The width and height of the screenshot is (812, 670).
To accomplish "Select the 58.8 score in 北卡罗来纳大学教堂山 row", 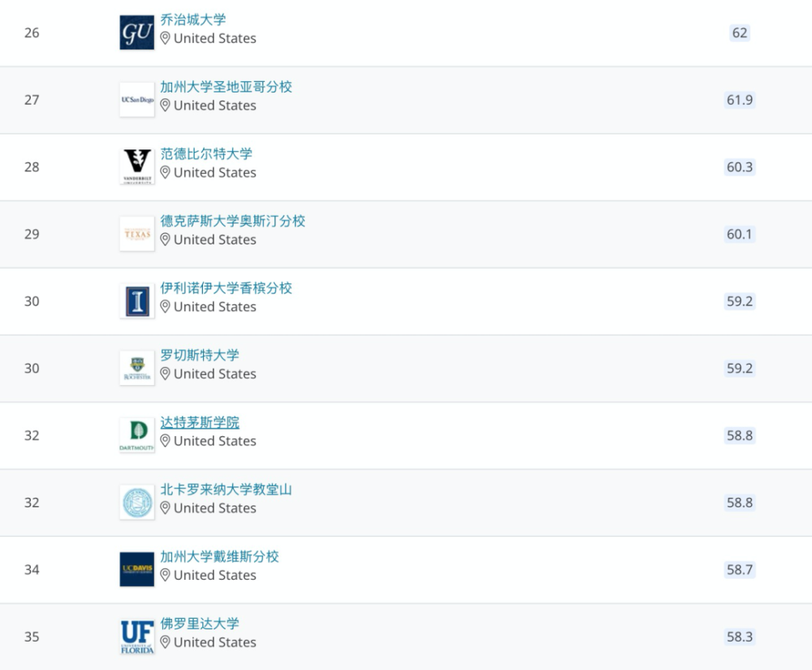I will (740, 503).
